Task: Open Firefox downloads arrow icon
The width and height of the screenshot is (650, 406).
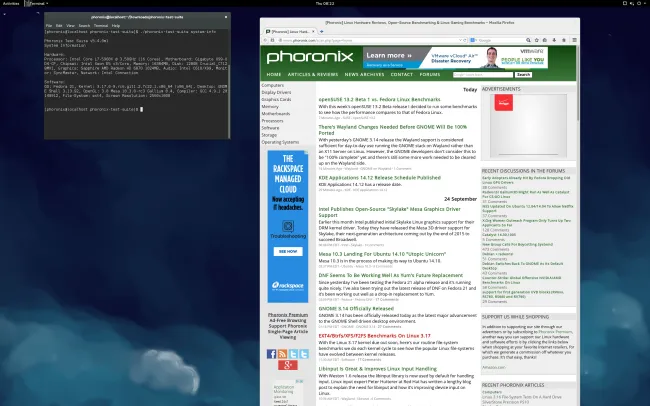Action: tap(554, 40)
